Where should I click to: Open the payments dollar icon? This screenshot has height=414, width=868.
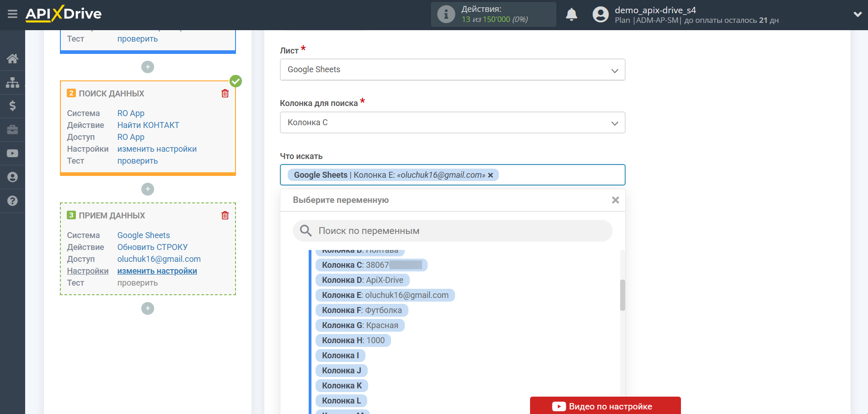click(12, 106)
